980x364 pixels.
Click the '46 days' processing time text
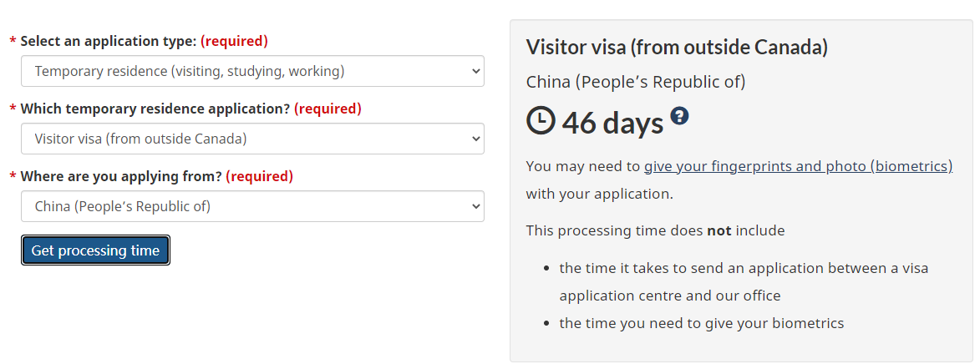(x=612, y=123)
